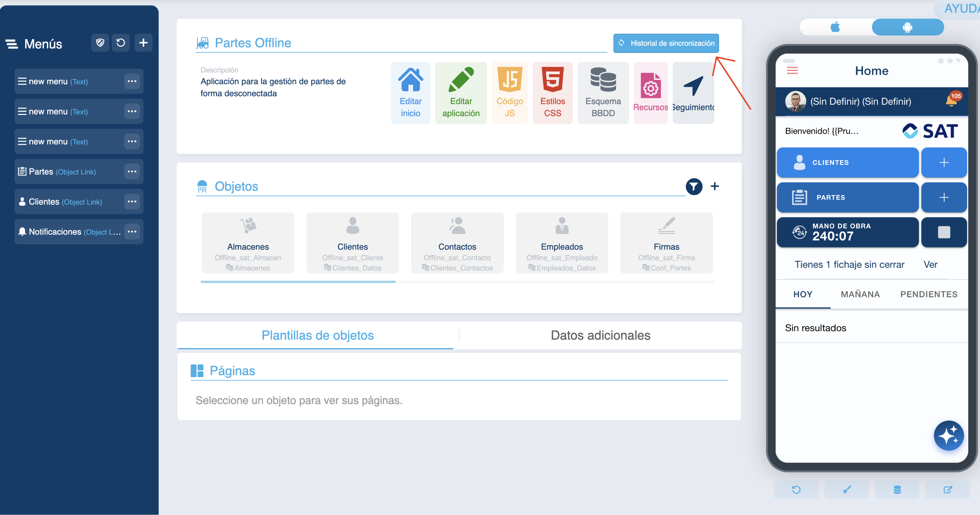Click the Objetos horizontal scrollbar
Image resolution: width=980 pixels, height=515 pixels.
(x=298, y=282)
